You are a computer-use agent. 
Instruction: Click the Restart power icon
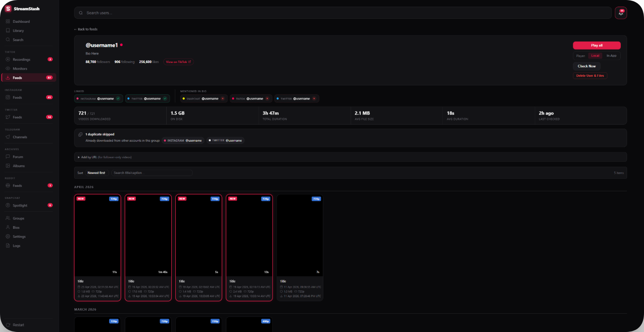tap(8, 325)
